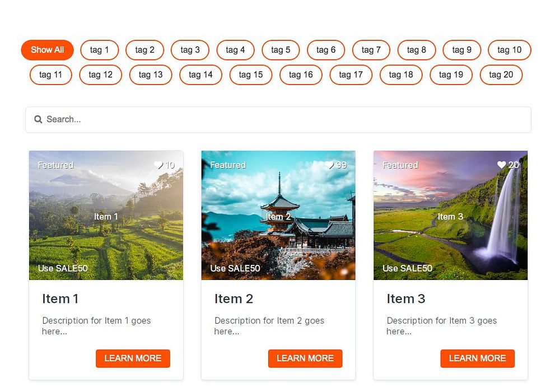Tap the heart icon showing 20 likes
The image size is (560, 392).
[x=501, y=165]
